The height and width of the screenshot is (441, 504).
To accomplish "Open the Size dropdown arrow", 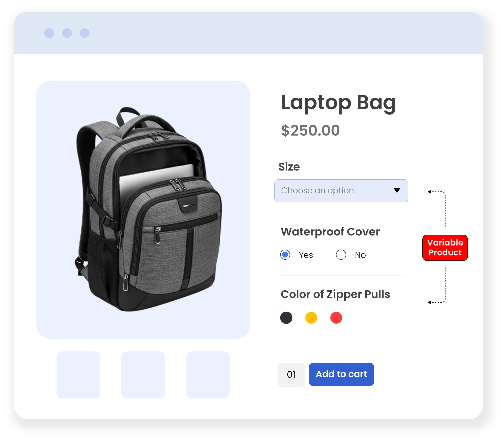I will click(397, 190).
